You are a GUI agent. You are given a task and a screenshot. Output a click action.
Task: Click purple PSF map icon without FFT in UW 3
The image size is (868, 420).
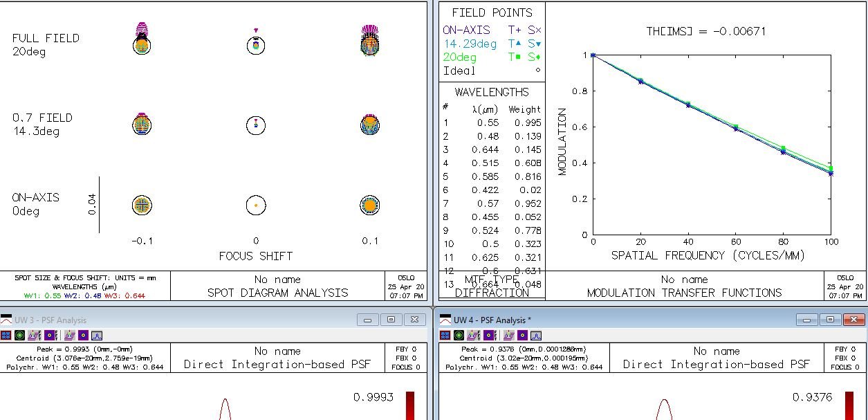(83, 335)
